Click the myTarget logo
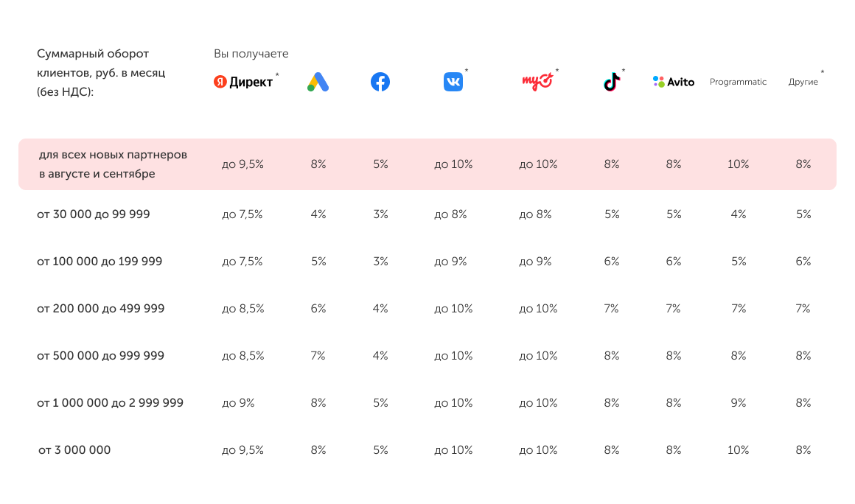Screen dimensions: 855x504 point(537,82)
